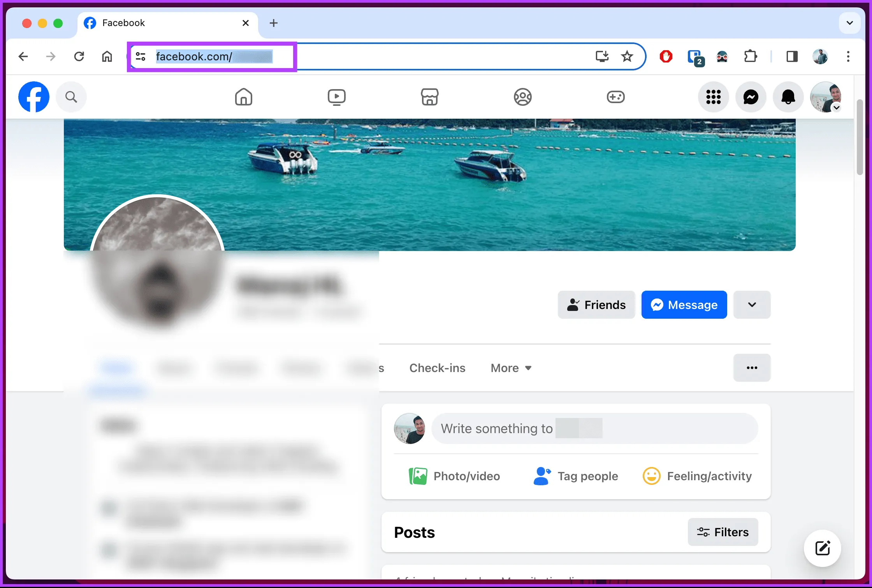Click the blue Message button
This screenshot has width=872, height=588.
tap(684, 305)
